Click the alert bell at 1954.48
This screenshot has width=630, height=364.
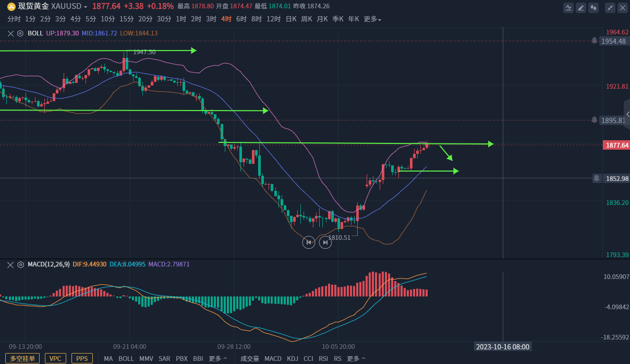coord(594,41)
